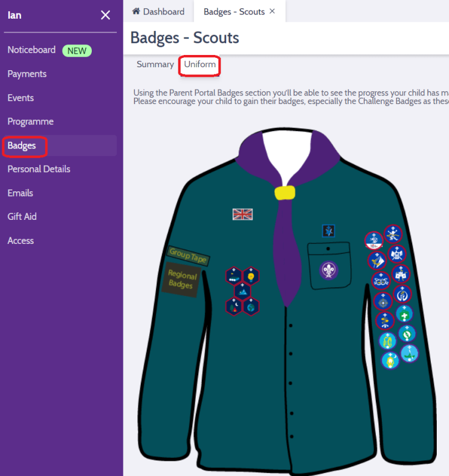Open the Dashboard tab
Image resolution: width=449 pixels, height=476 pixels.
[x=158, y=12]
